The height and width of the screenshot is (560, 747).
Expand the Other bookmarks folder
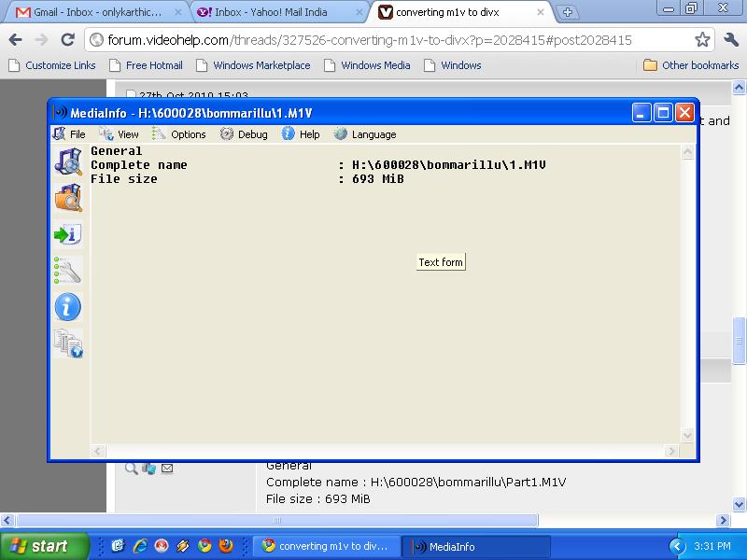click(691, 65)
